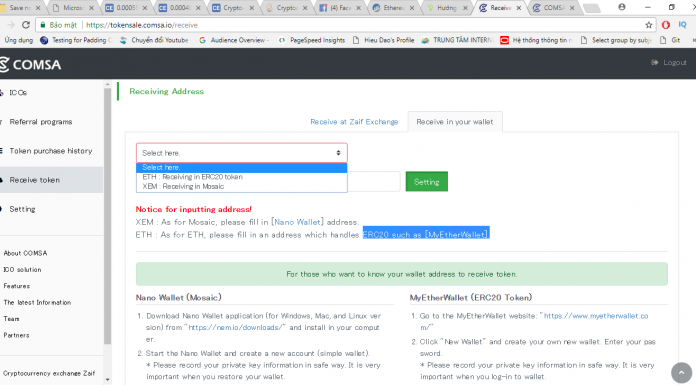Click the COMSA logo in the header
The image size is (696, 385).
coord(30,64)
